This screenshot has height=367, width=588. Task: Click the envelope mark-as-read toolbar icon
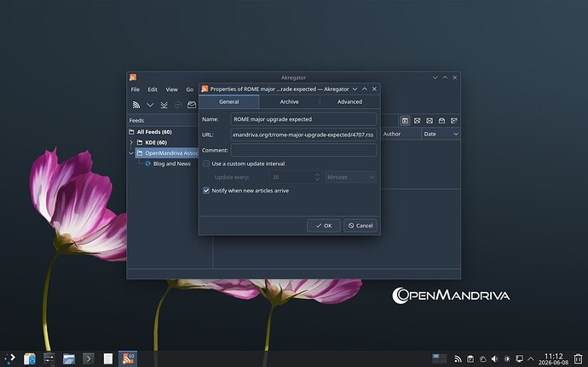[192, 105]
